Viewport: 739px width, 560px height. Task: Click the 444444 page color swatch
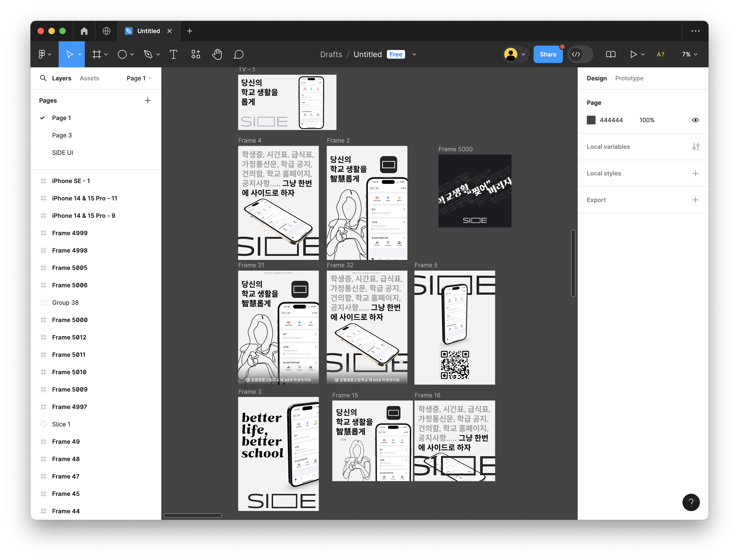(x=591, y=120)
